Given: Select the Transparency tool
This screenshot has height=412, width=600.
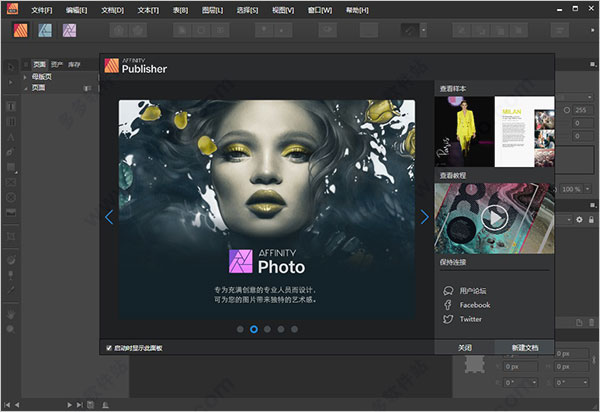Looking at the screenshot, I should [11, 275].
